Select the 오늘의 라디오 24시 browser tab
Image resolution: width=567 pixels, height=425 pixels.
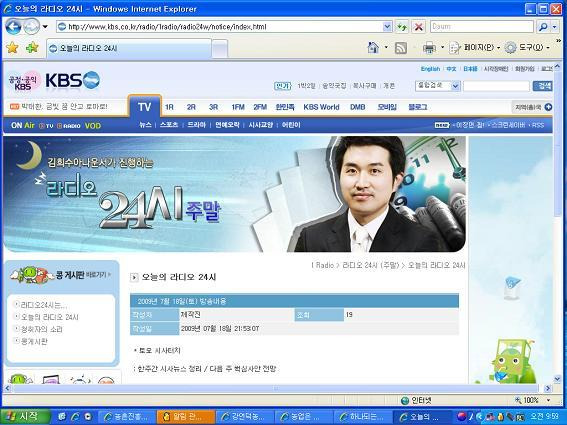[x=129, y=48]
